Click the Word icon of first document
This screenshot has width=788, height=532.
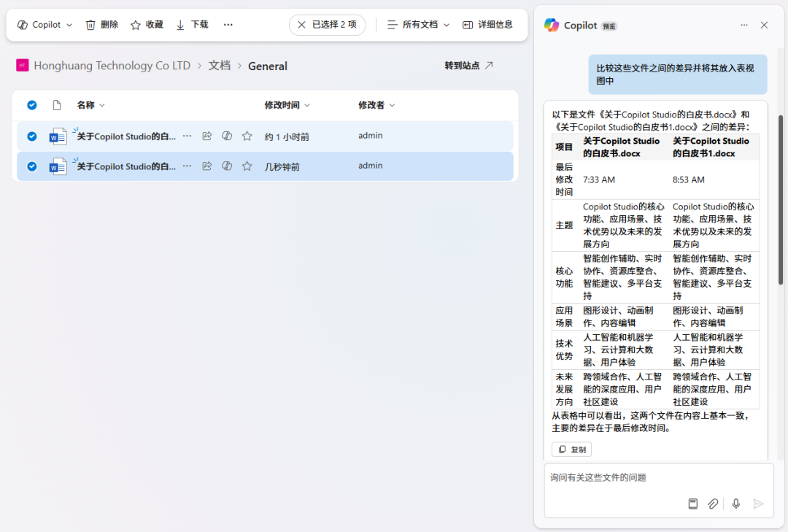(x=58, y=136)
